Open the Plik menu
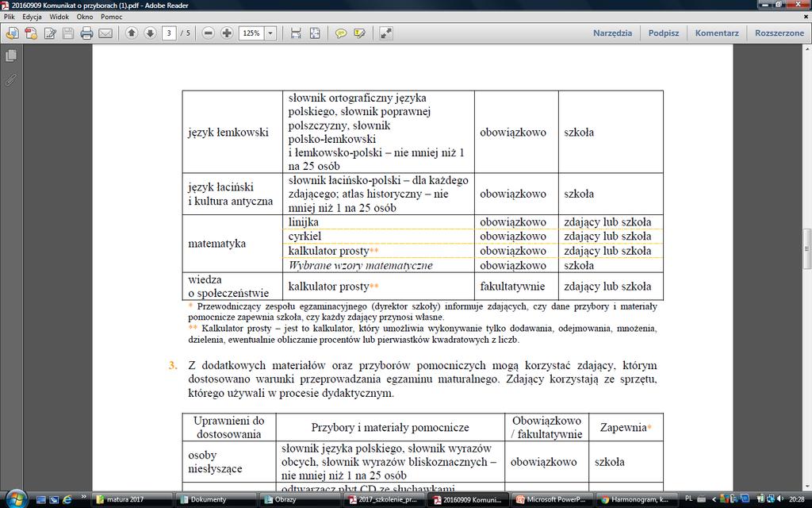 tap(10, 17)
